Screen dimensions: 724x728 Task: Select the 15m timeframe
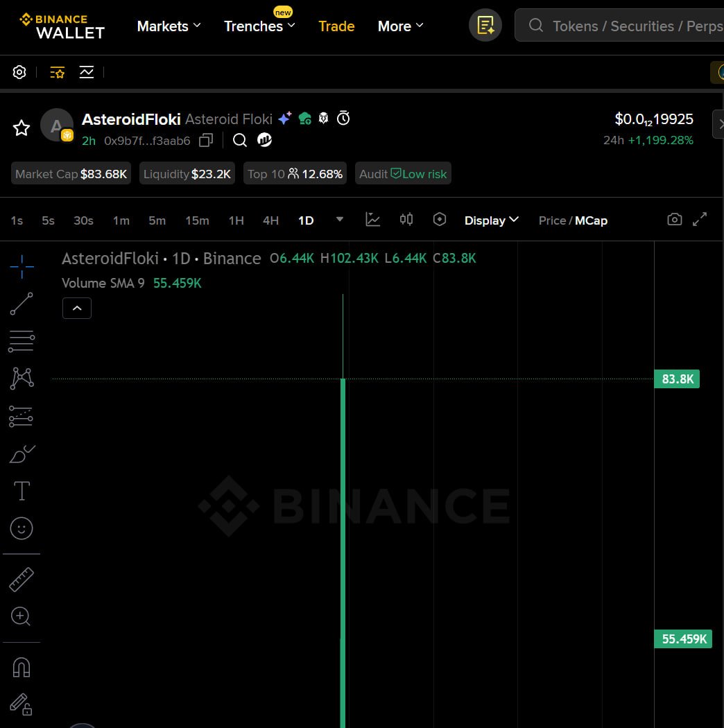coord(197,220)
